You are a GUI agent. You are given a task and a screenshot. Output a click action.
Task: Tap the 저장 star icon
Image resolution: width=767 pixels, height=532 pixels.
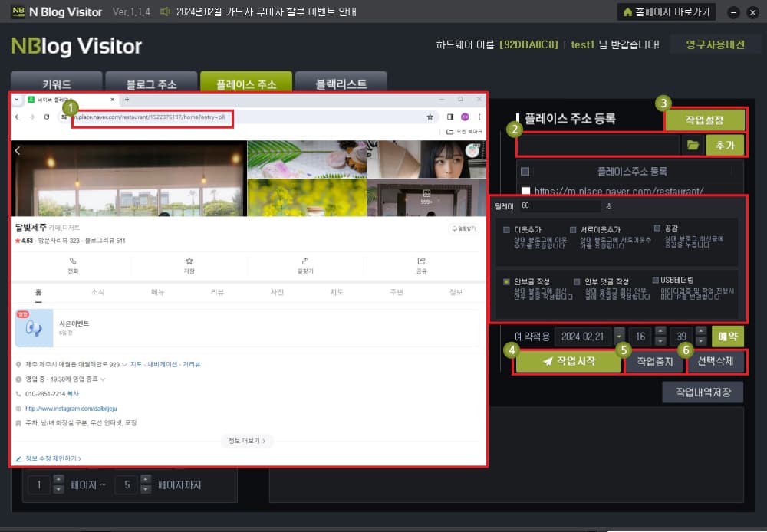[x=189, y=261]
